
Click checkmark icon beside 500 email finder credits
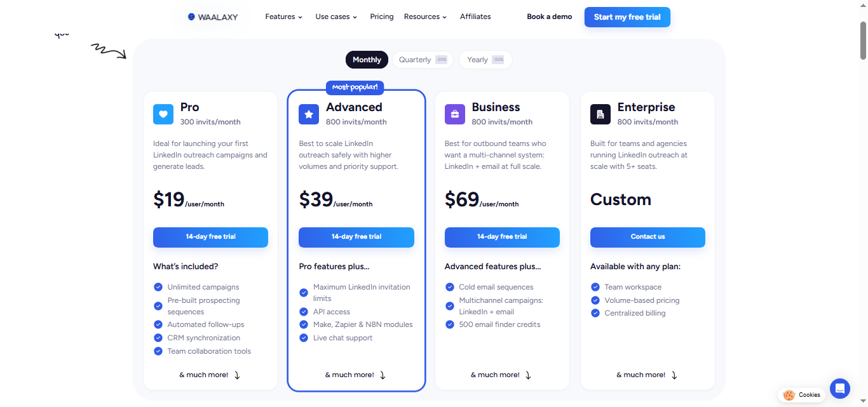click(x=450, y=324)
